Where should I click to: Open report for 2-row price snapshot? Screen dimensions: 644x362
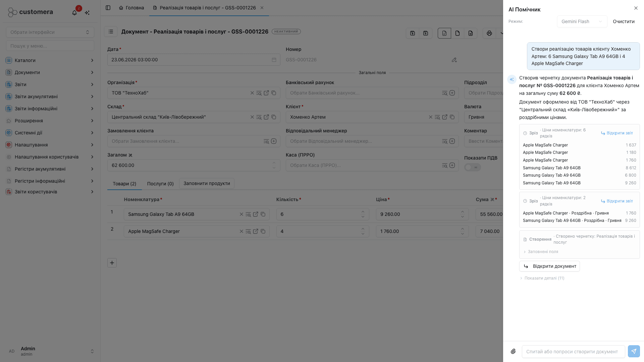617,201
